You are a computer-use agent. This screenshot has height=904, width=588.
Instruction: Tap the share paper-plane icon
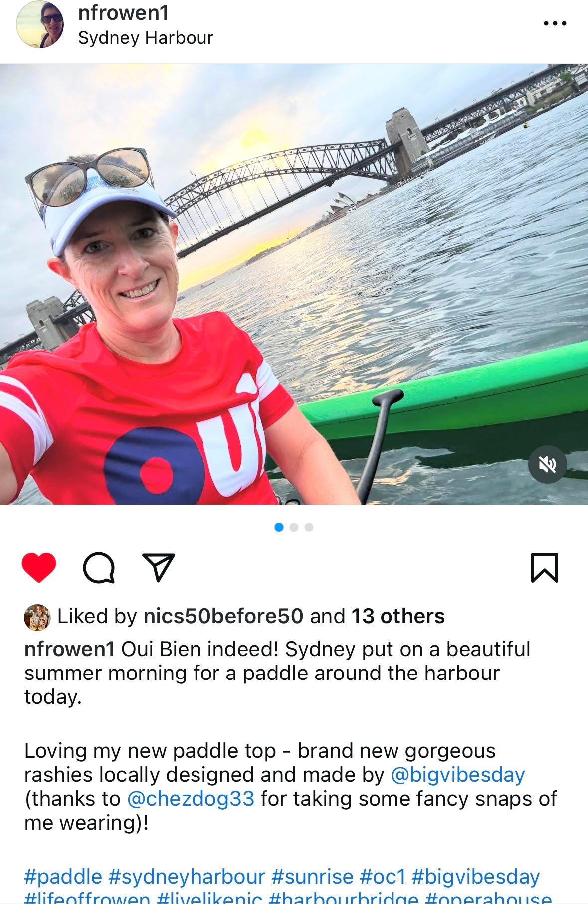click(x=159, y=567)
